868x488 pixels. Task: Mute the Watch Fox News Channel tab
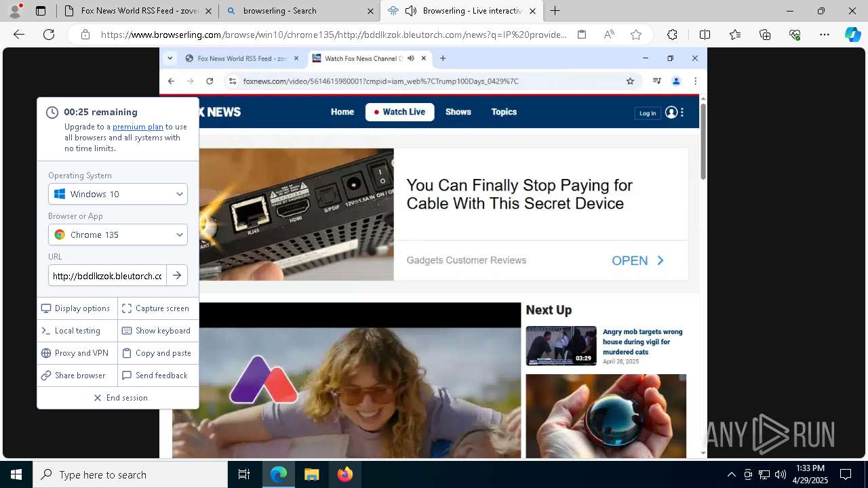pyautogui.click(x=411, y=58)
